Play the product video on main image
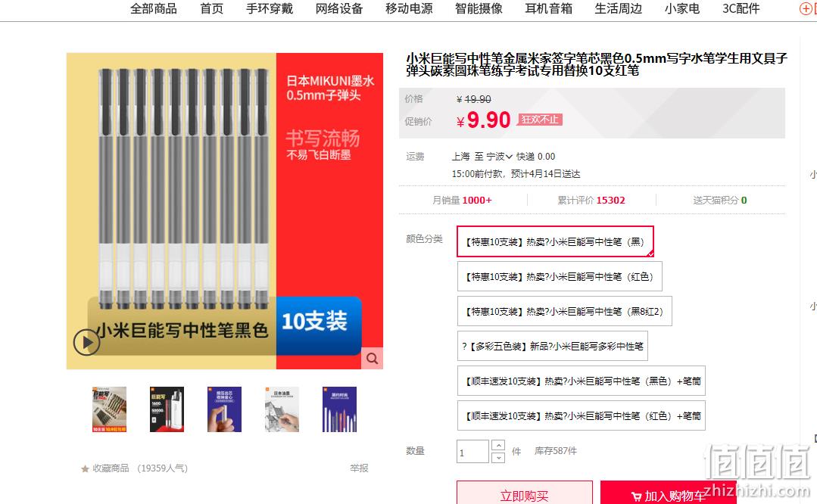This screenshot has height=504, width=817. click(x=86, y=343)
